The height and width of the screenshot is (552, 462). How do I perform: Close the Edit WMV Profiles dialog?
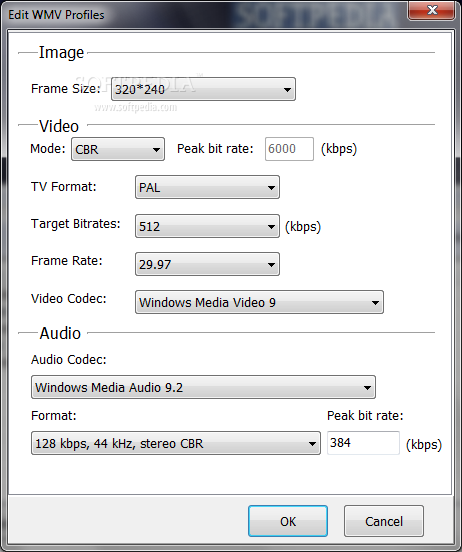[432, 10]
